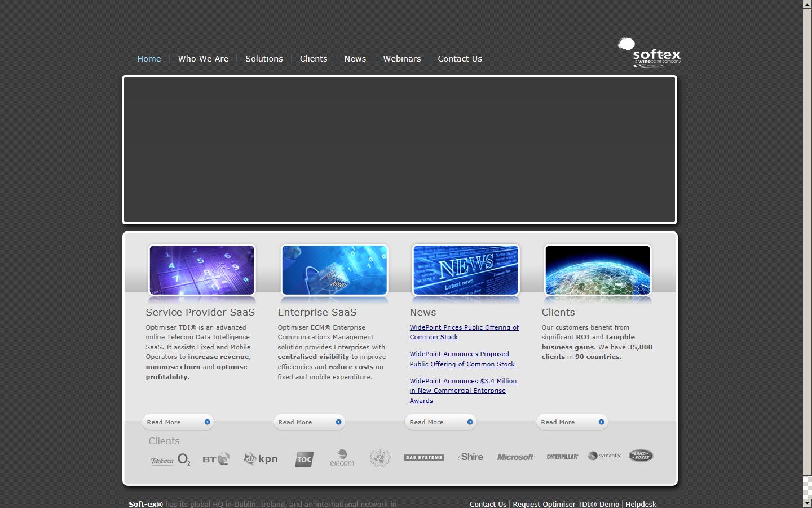
Task: Click the NEWS newspaper thumbnail image
Action: 466,270
